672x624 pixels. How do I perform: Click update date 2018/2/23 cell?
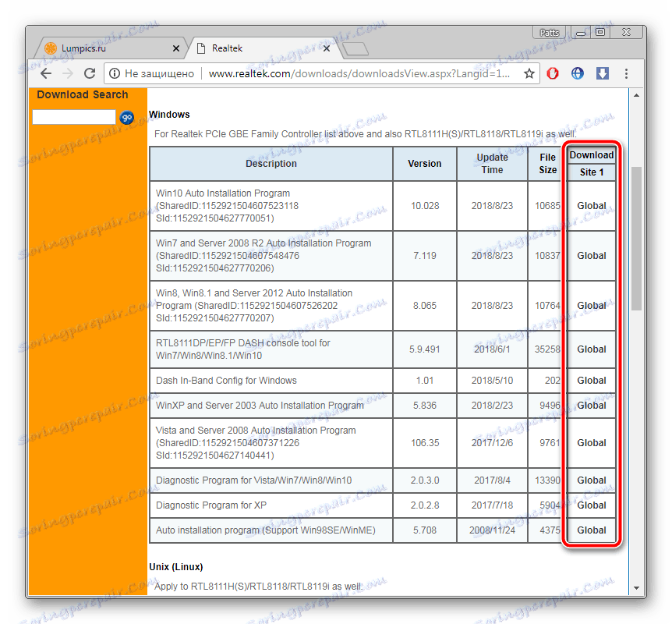pyautogui.click(x=492, y=406)
